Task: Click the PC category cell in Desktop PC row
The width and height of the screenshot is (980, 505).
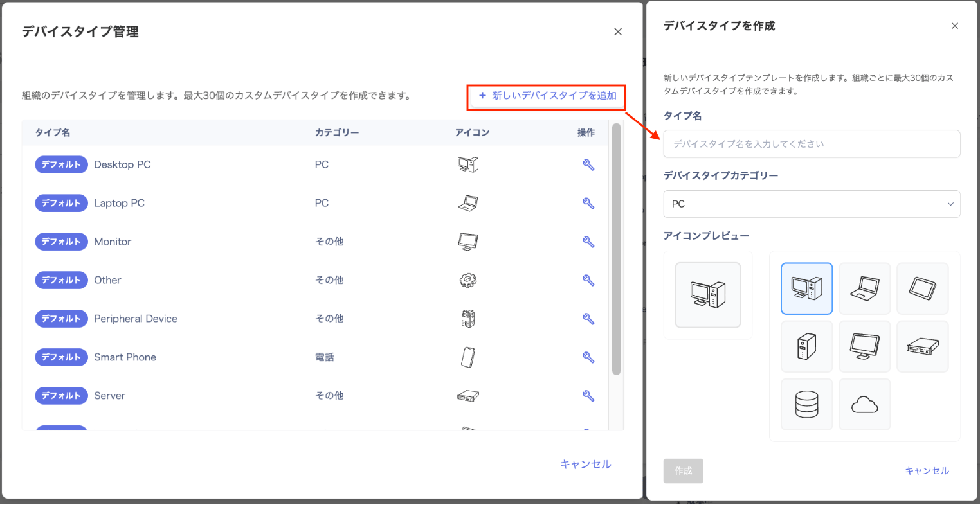Action: click(x=322, y=164)
